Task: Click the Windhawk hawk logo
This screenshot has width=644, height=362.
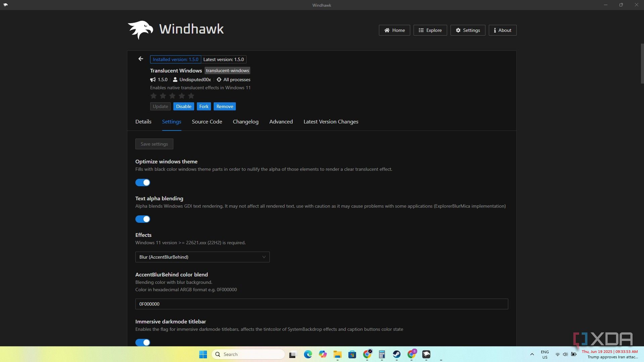Action: 140,30
